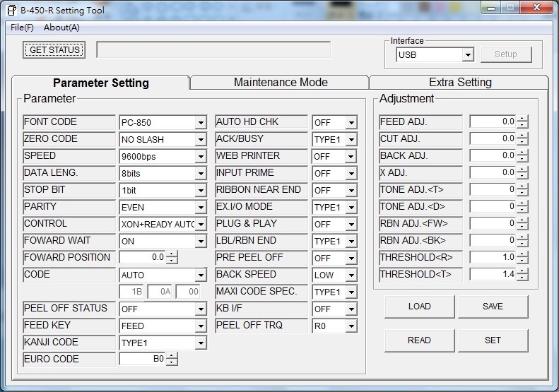Toggle AUTO HD CHK dropdown from OFF
Image resolution: width=559 pixels, height=392 pixels.
351,123
